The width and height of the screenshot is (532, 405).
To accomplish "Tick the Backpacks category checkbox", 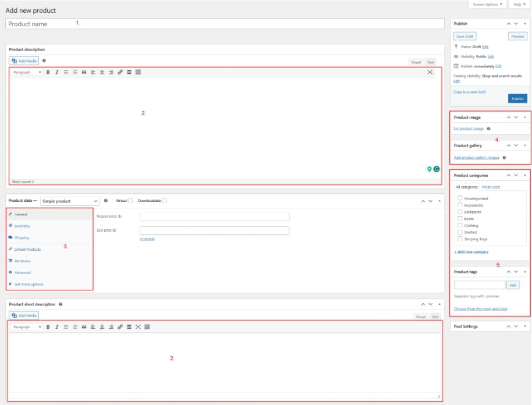I will pyautogui.click(x=460, y=212).
